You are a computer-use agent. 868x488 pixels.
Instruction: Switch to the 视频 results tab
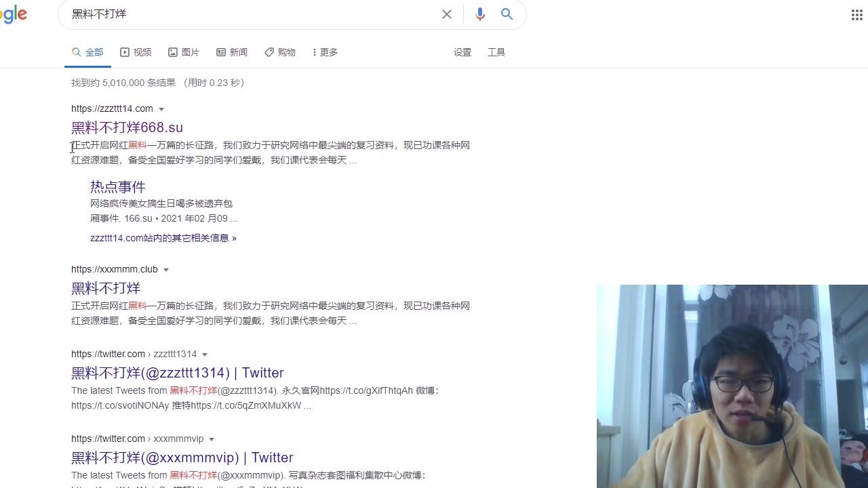(136, 52)
